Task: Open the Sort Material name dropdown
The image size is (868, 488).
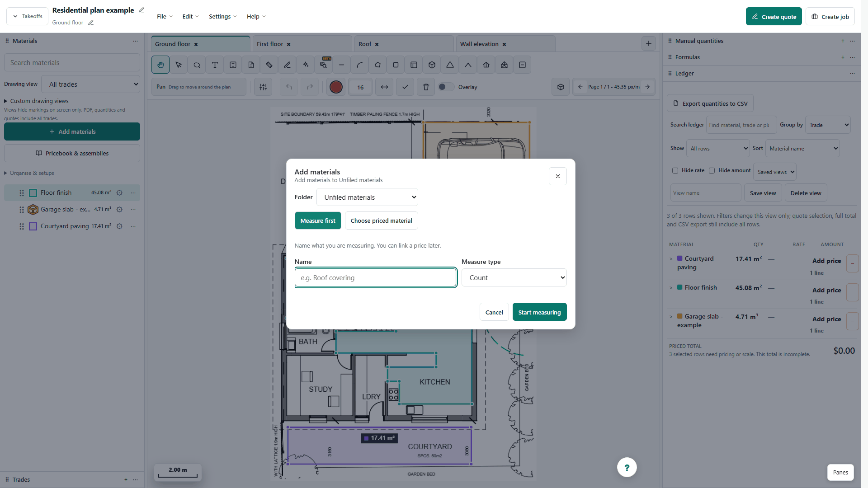Action: (802, 149)
